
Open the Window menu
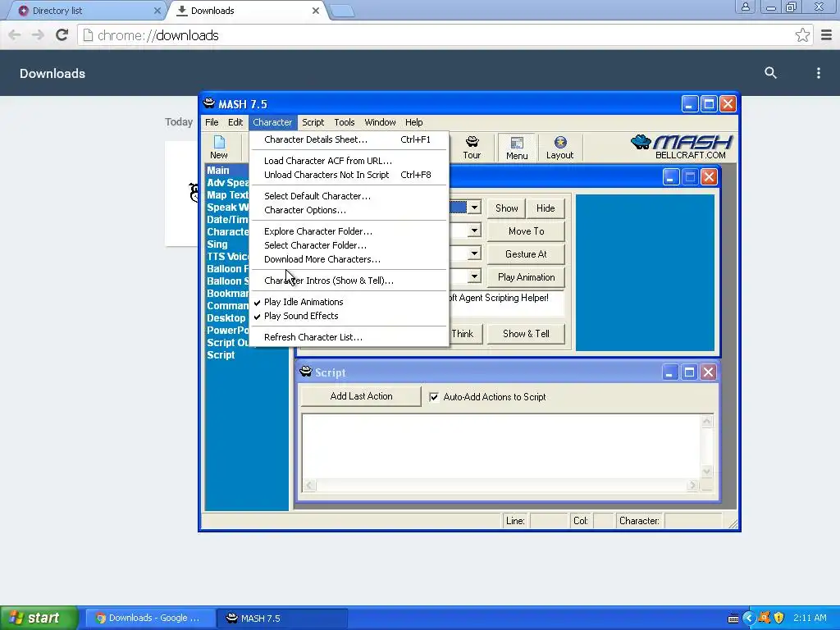point(380,122)
